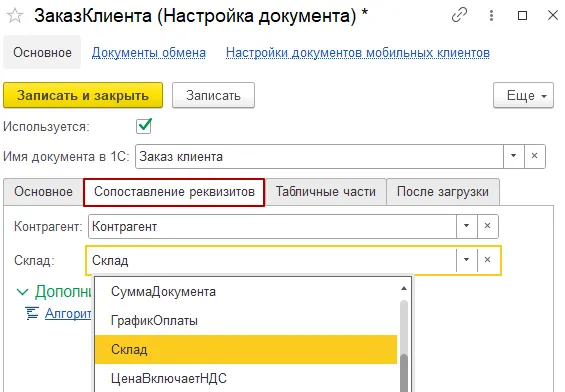Open the three-dot options menu
565x392 pixels.
(x=491, y=15)
